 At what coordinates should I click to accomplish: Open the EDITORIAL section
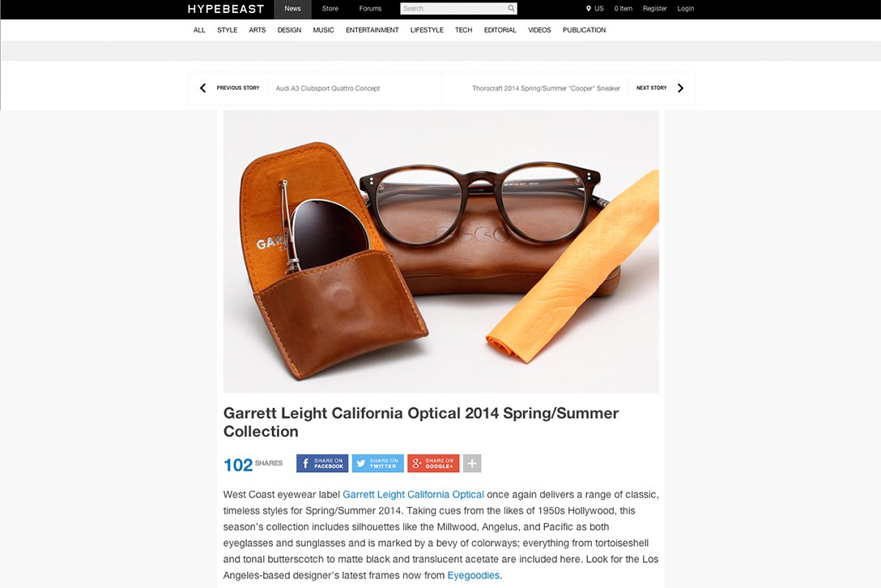pos(500,30)
